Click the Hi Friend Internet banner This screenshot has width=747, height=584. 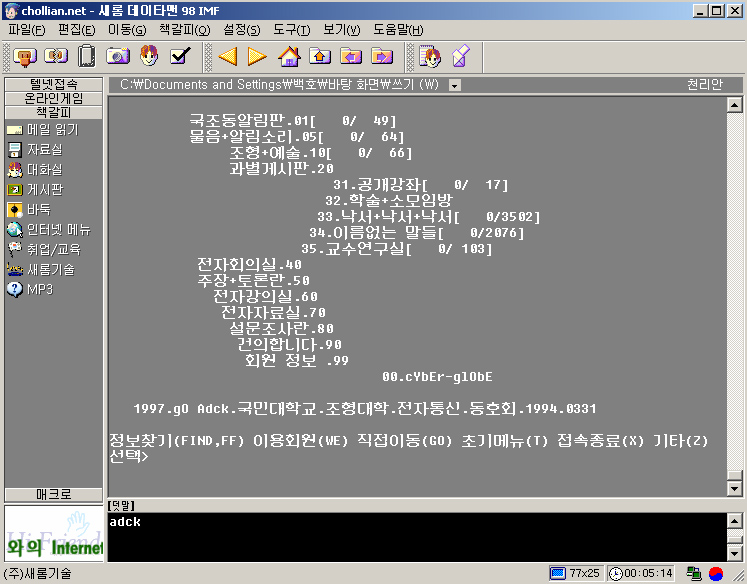54,534
